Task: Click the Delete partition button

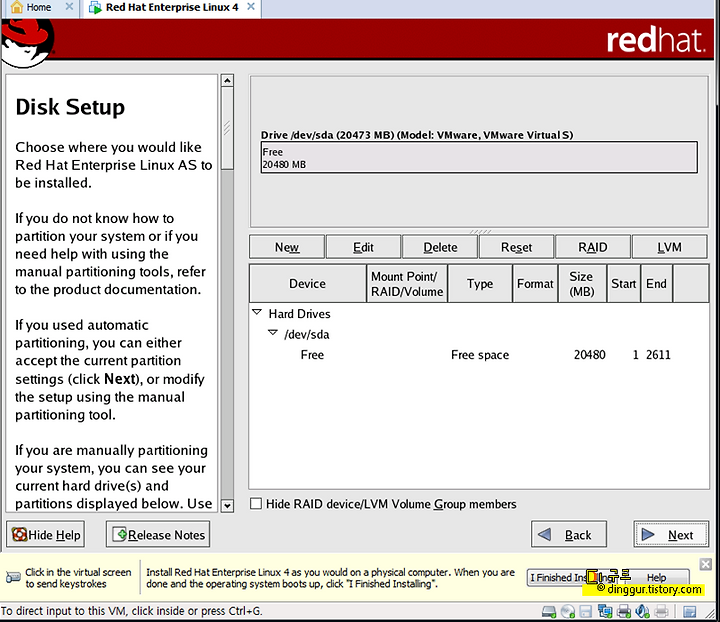Action: 440,247
